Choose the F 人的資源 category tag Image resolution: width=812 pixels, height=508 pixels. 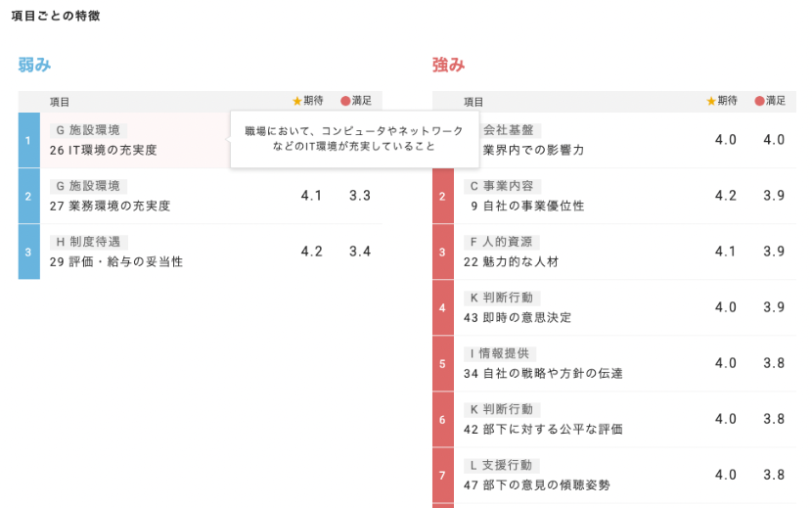[x=502, y=242]
